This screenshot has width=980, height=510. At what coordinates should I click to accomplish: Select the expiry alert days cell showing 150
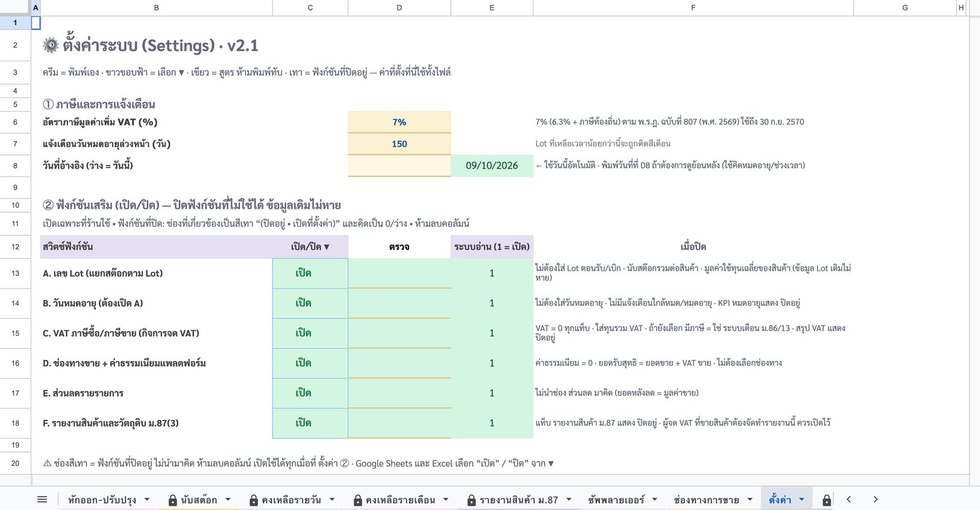[x=399, y=144]
